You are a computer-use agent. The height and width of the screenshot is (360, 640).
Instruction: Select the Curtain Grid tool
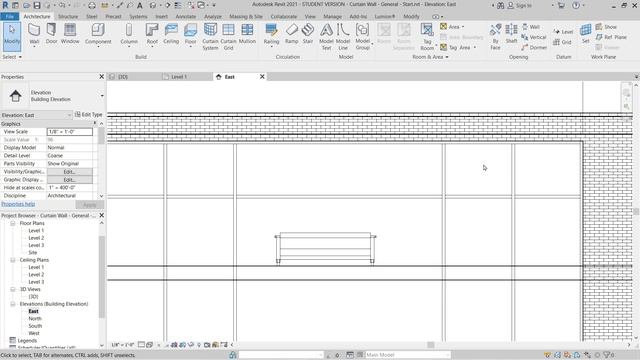click(x=228, y=37)
